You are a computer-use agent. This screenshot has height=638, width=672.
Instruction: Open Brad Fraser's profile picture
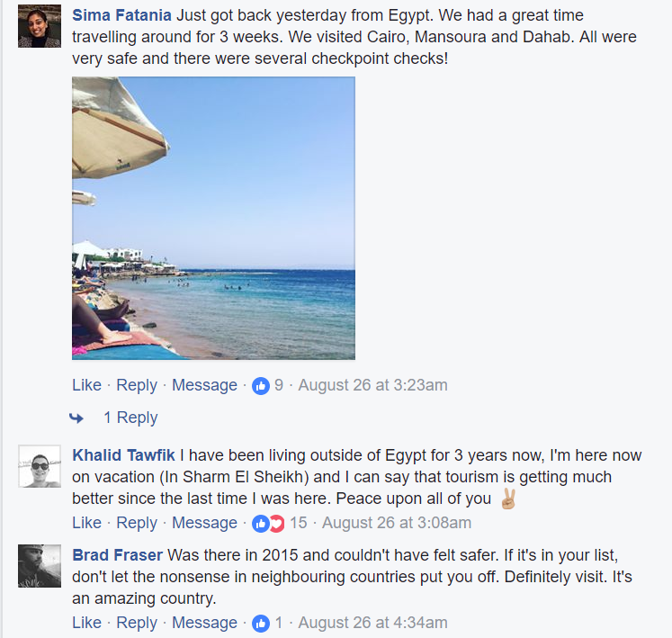40,566
